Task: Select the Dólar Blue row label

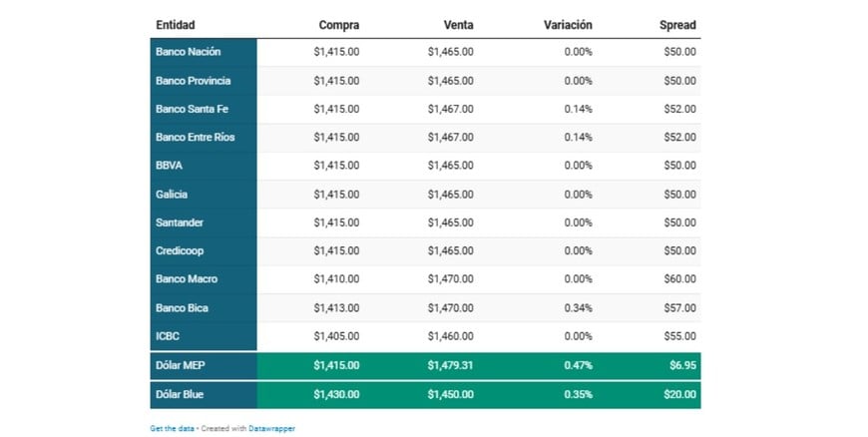Action: point(181,394)
